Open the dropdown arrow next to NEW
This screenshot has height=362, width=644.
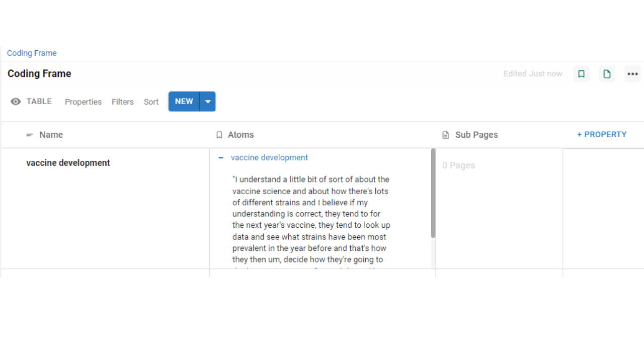click(x=208, y=102)
